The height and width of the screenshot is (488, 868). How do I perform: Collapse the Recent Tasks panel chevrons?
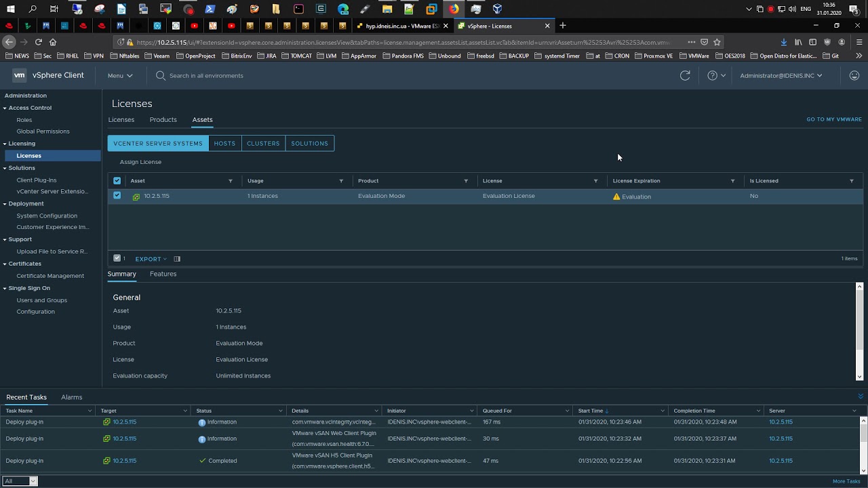pos(861,396)
